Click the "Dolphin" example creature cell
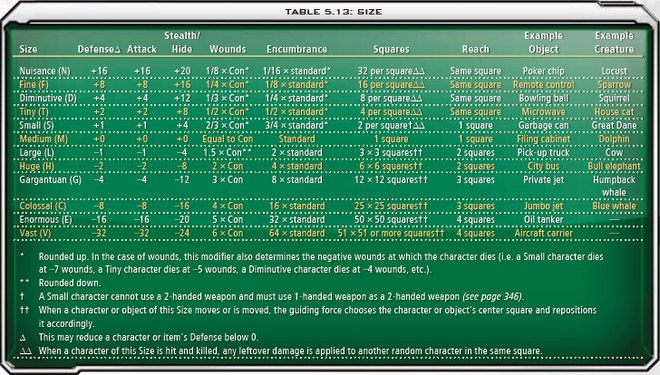This screenshot has width=660, height=375. click(x=614, y=139)
